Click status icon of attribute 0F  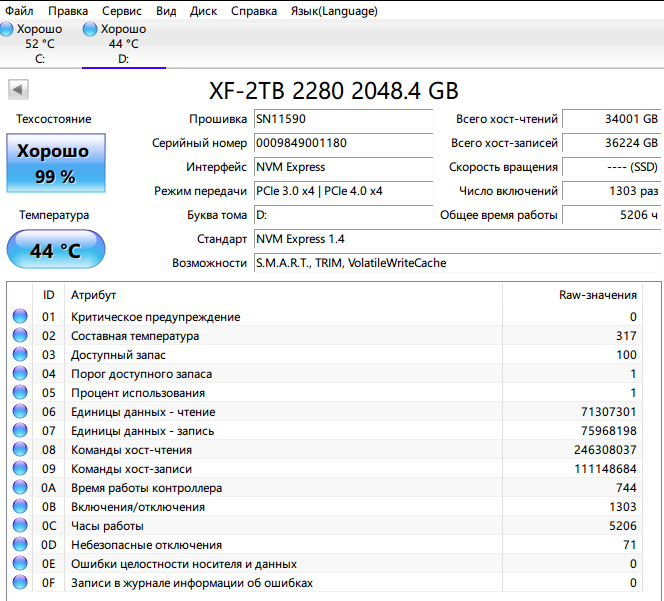(20, 582)
